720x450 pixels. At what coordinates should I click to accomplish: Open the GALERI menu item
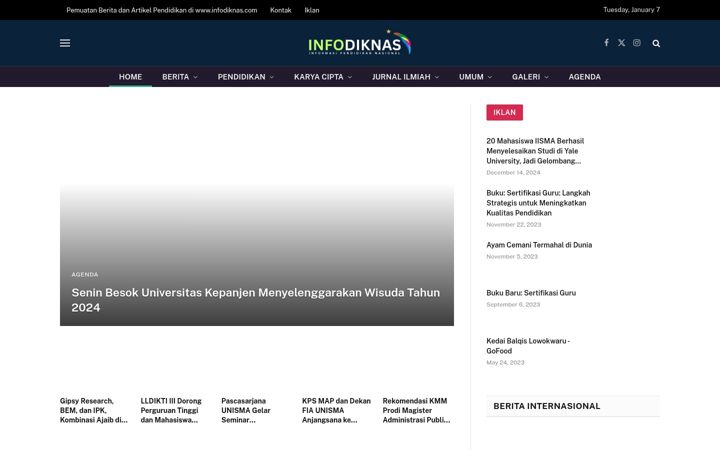(526, 77)
